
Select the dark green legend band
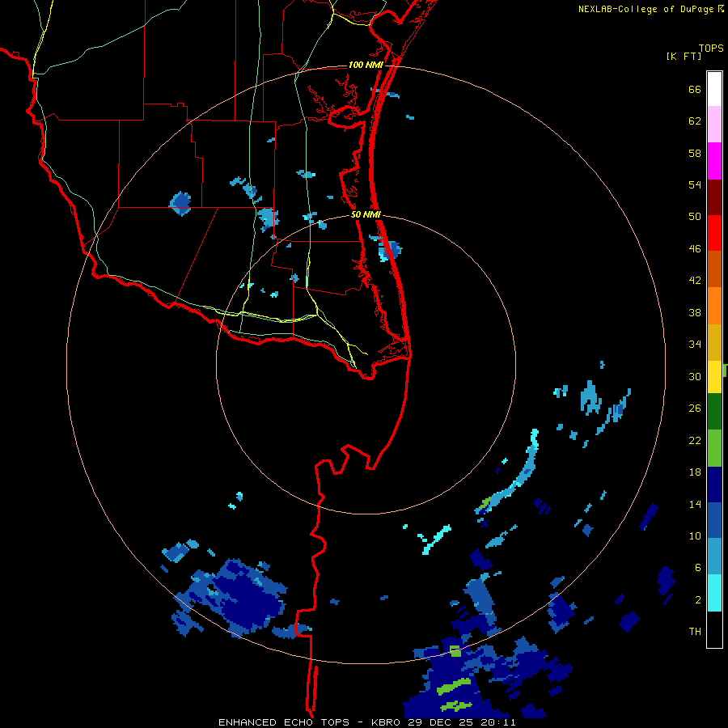(714, 412)
